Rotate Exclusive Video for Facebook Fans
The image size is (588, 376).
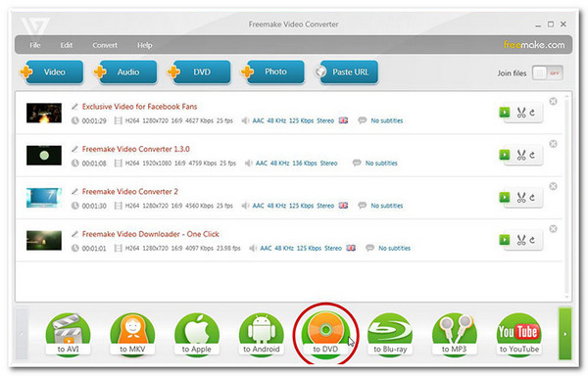532,113
